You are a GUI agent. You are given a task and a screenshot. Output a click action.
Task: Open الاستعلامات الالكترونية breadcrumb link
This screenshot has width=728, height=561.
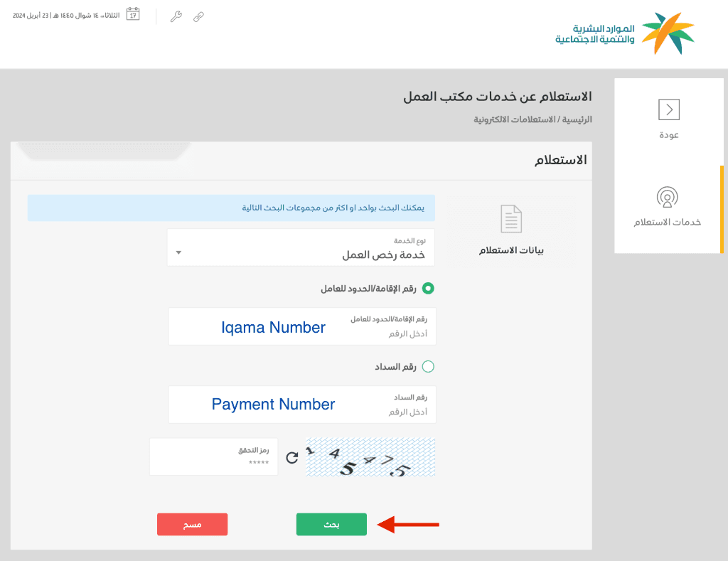click(x=515, y=119)
